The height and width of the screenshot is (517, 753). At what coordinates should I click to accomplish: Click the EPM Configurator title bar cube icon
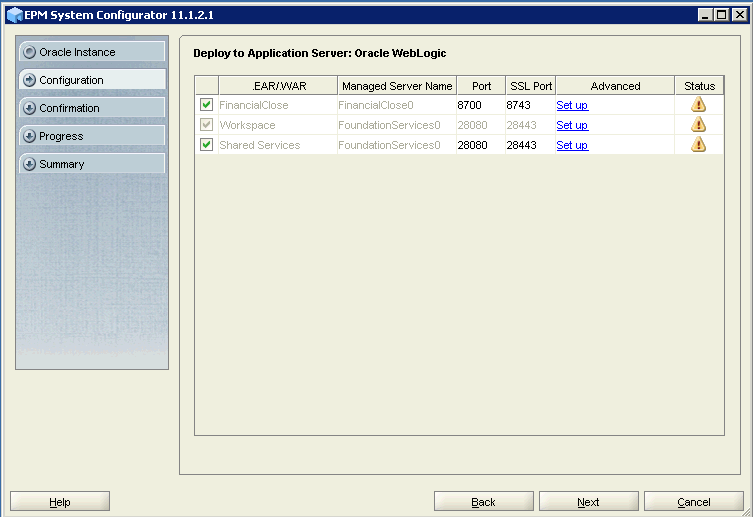(x=15, y=15)
